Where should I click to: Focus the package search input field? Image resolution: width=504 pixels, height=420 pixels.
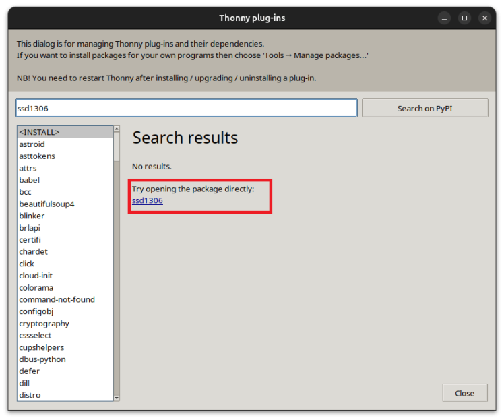tap(187, 108)
